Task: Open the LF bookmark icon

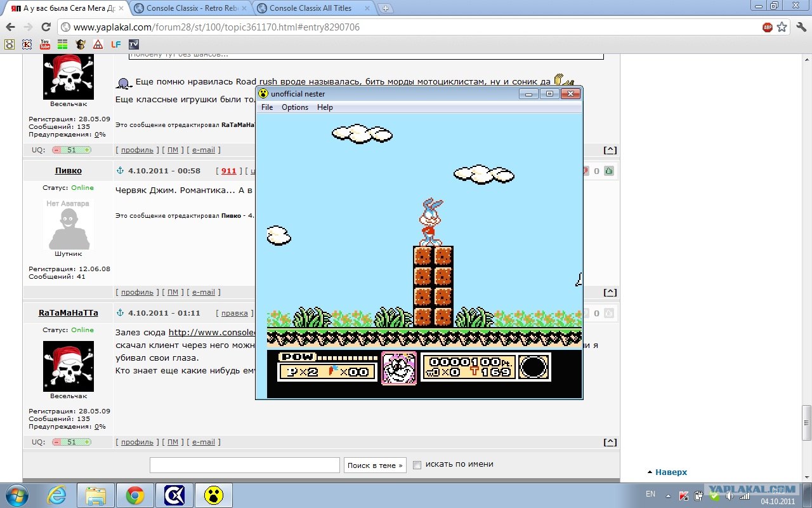Action: [115, 44]
